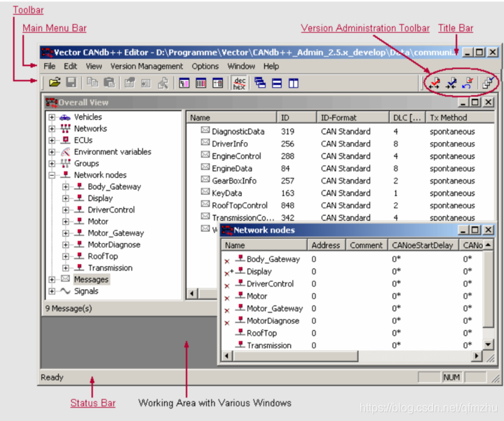Select the Messages item in the tree
Image resolution: width=504 pixels, height=421 pixels.
coord(91,279)
